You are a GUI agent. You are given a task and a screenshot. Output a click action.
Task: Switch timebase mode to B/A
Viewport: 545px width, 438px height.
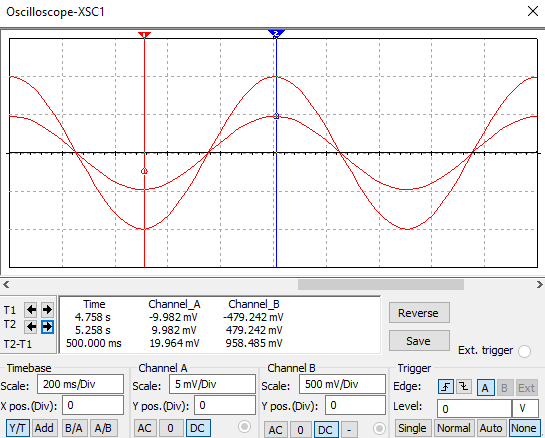click(74, 428)
